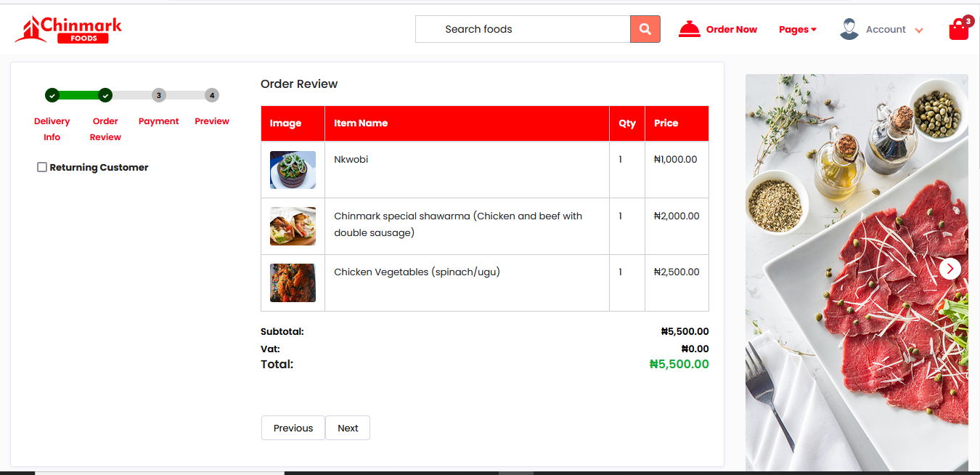The height and width of the screenshot is (475, 980).
Task: Open the Nkwobi food thumbnail
Action: (x=293, y=170)
